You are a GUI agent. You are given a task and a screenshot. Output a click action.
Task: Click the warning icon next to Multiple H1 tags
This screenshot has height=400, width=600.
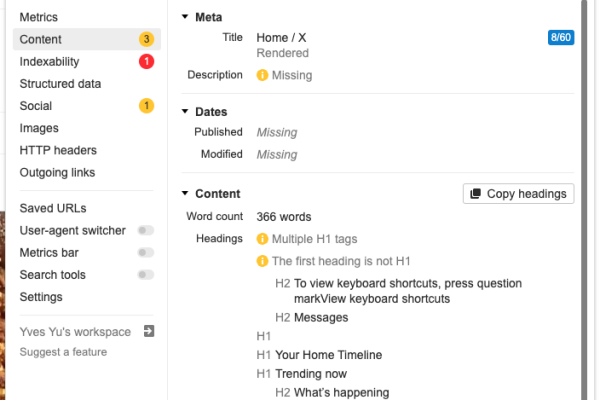point(262,239)
